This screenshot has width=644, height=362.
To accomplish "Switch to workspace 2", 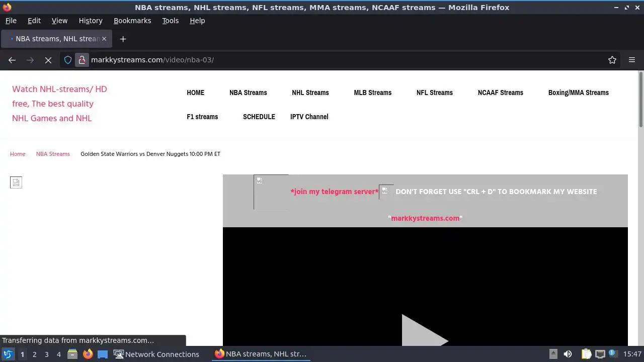I will point(34,354).
